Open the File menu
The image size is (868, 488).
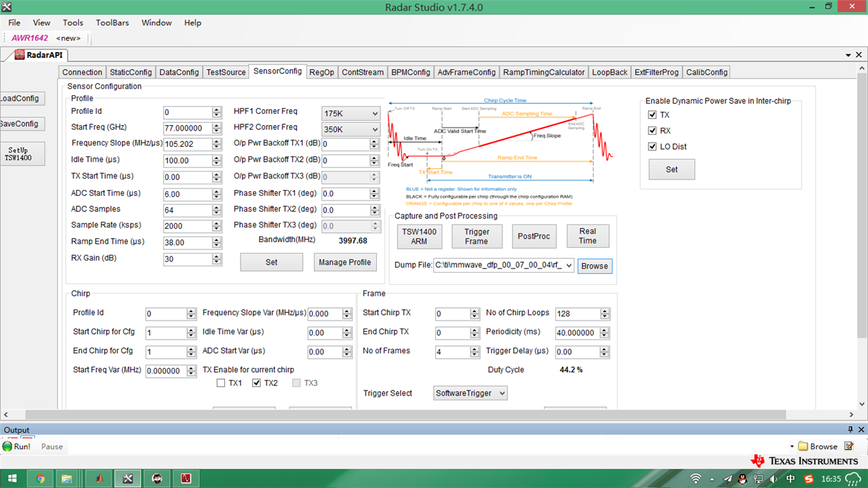tap(14, 23)
